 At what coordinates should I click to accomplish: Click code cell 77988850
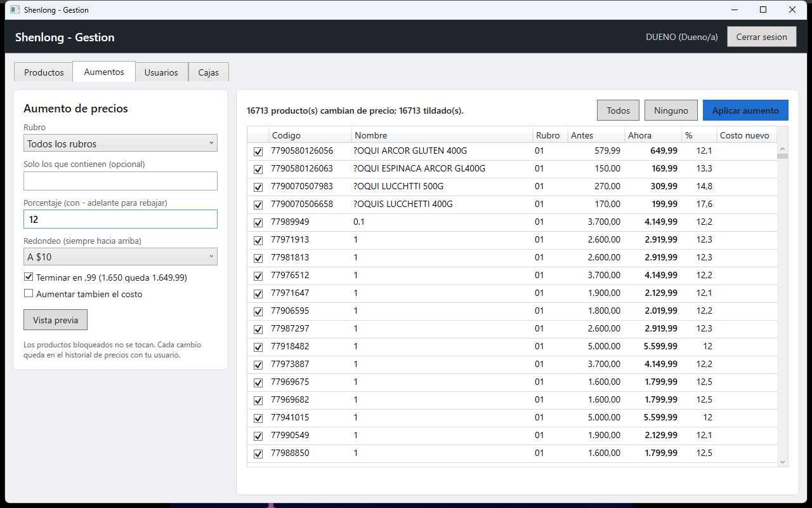tap(290, 453)
